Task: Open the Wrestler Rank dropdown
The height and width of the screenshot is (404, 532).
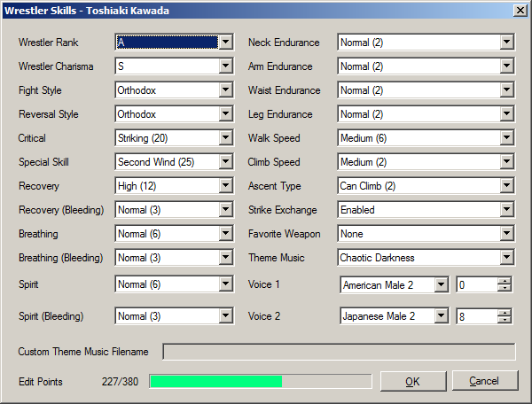Action: pos(225,43)
